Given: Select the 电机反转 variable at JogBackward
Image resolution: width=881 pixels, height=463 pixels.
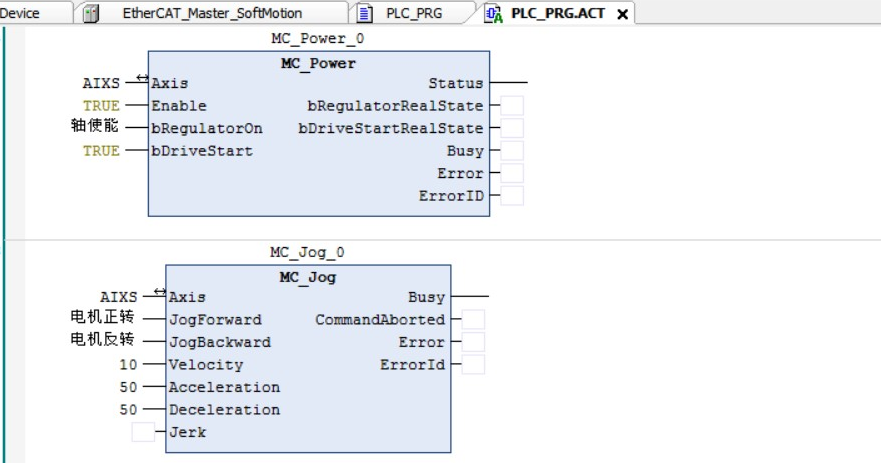Looking at the screenshot, I should [x=102, y=341].
